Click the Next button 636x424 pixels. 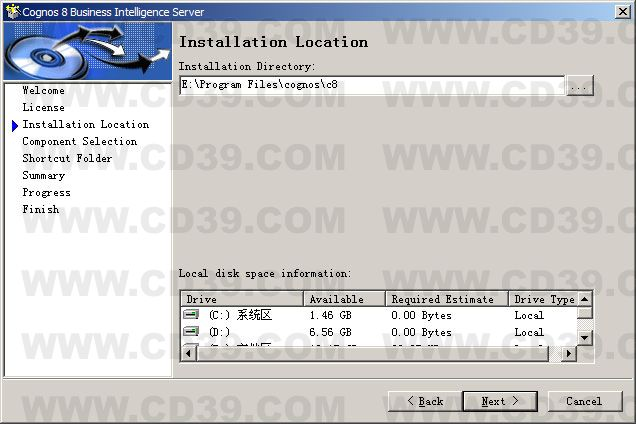tap(500, 401)
